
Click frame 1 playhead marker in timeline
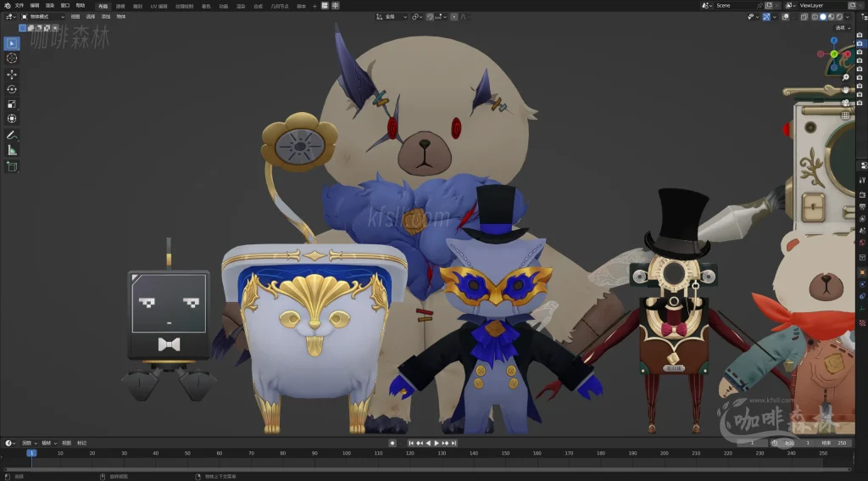click(31, 453)
